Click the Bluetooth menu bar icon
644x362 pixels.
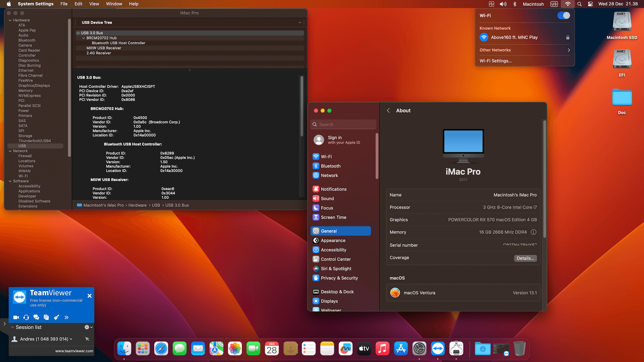click(x=515, y=4)
